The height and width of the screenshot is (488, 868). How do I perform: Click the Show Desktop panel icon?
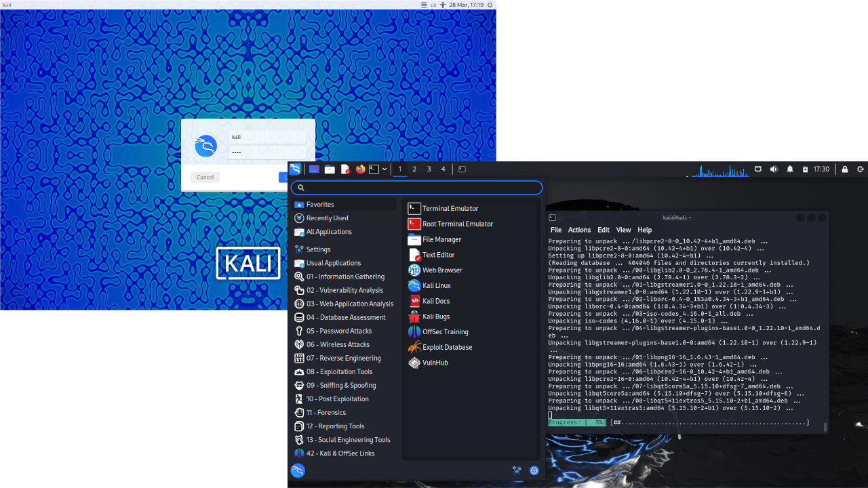315,169
